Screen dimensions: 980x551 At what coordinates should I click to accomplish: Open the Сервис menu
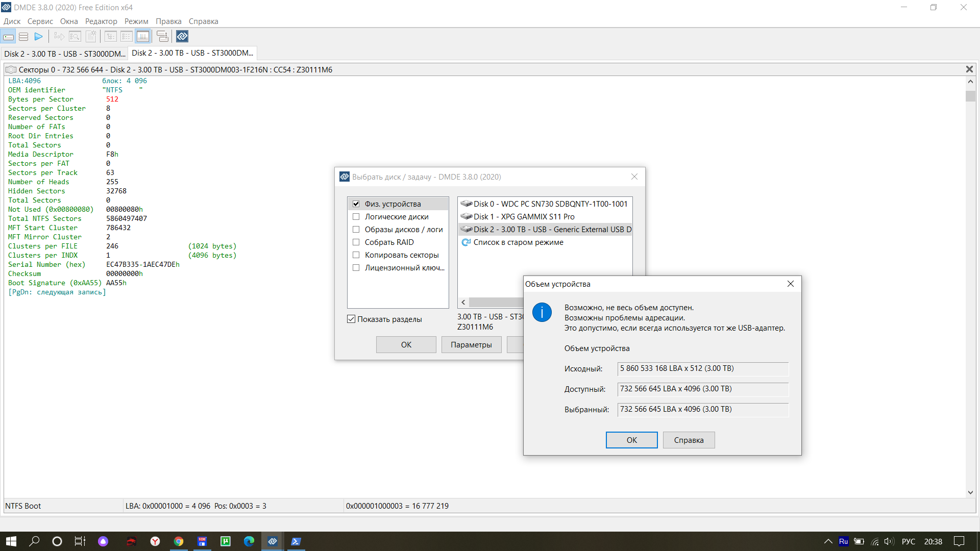click(40, 21)
